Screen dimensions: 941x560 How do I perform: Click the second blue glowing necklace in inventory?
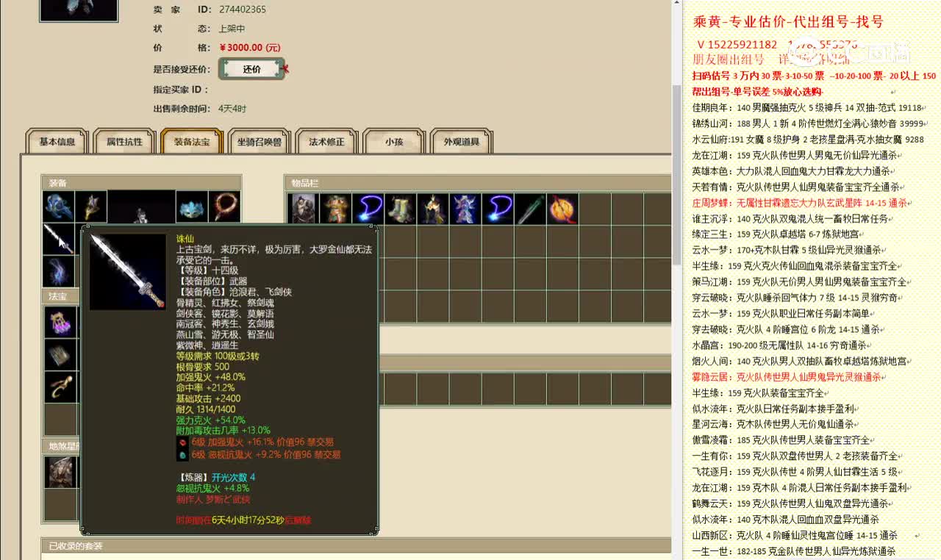pyautogui.click(x=497, y=209)
